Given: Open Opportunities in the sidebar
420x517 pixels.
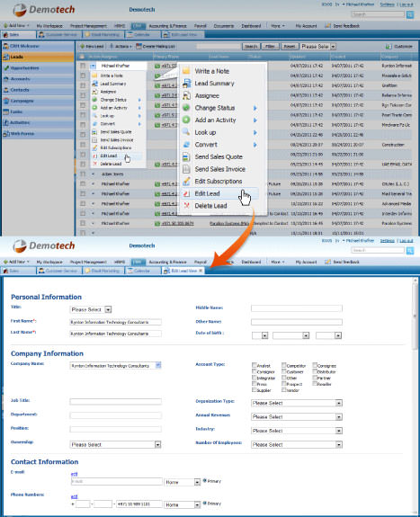Looking at the screenshot, I should [x=37, y=67].
